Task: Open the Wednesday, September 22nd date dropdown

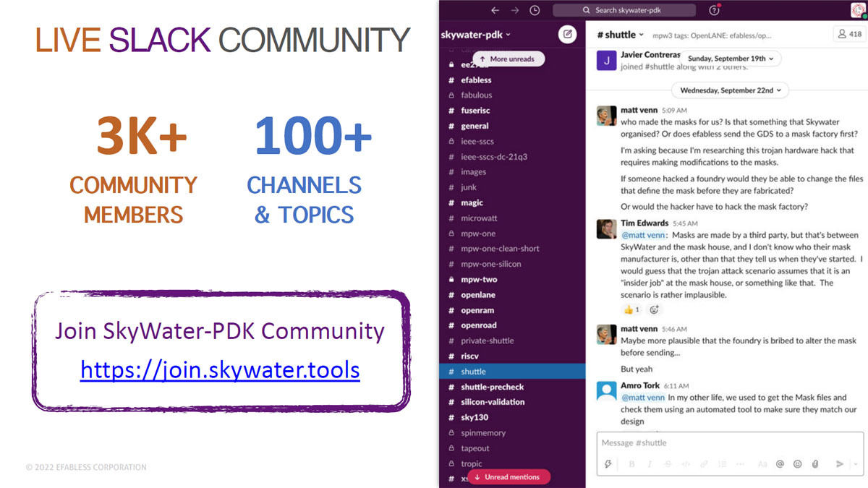Action: click(x=730, y=90)
